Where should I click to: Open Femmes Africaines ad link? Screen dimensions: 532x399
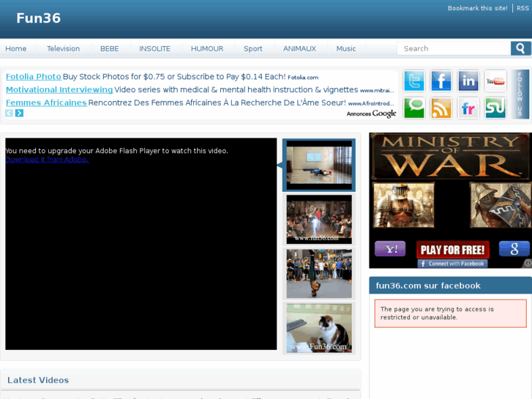pyautogui.click(x=47, y=102)
